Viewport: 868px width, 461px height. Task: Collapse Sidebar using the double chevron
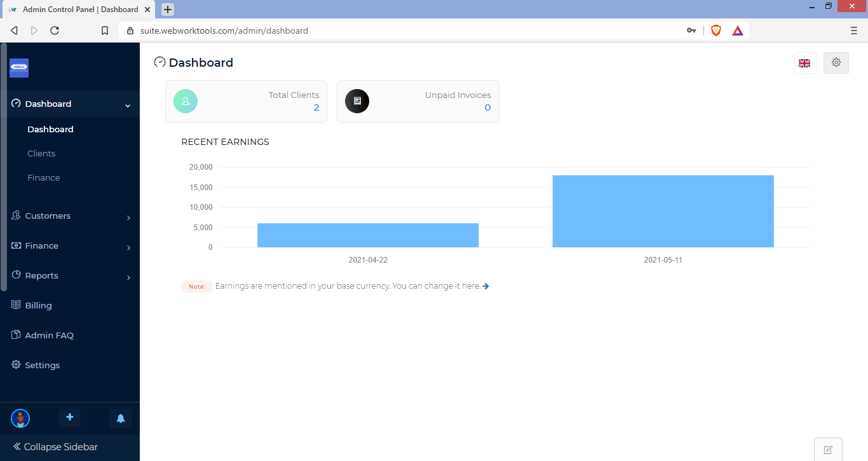tap(17, 447)
